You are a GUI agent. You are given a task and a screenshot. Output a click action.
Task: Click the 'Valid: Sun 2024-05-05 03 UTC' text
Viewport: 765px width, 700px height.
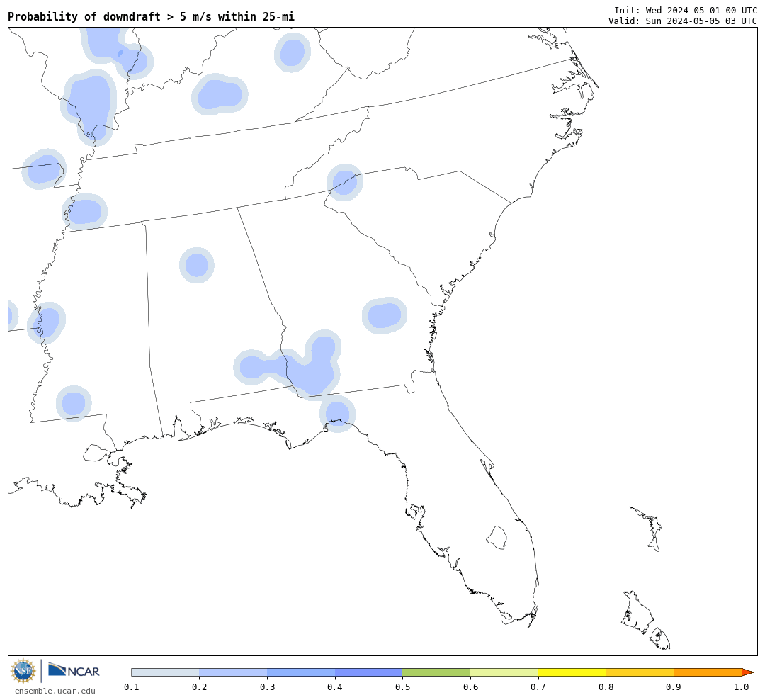click(683, 21)
